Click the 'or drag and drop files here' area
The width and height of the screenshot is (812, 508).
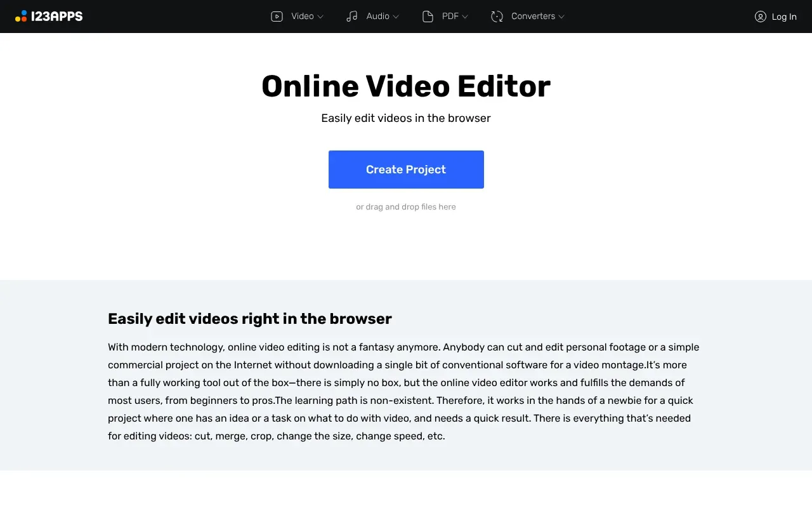point(406,206)
